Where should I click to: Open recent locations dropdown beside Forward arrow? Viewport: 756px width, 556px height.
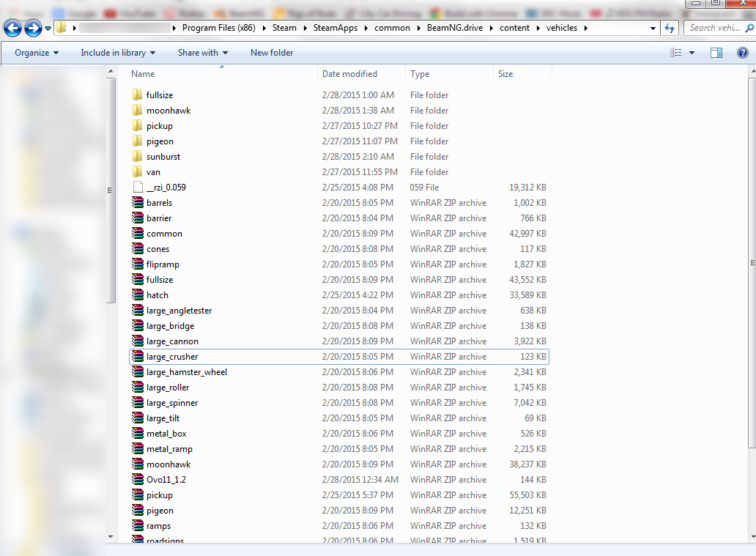[48, 29]
